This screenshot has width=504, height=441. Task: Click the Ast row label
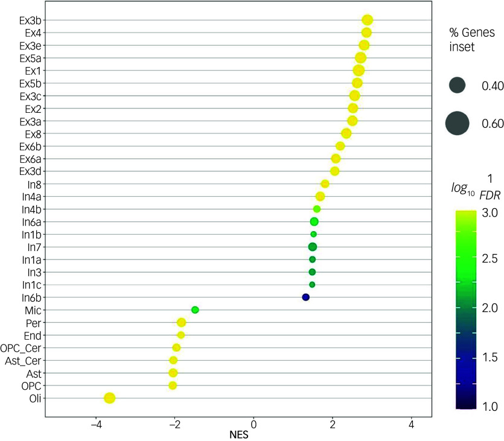pos(34,374)
